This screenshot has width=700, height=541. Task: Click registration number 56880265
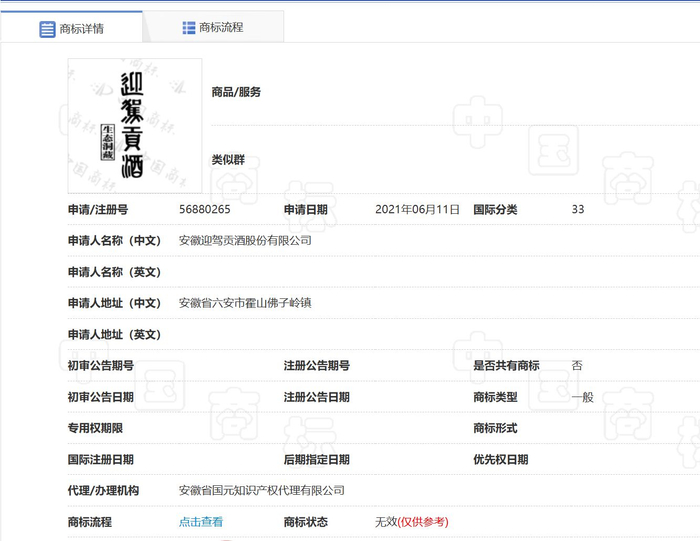coord(205,210)
